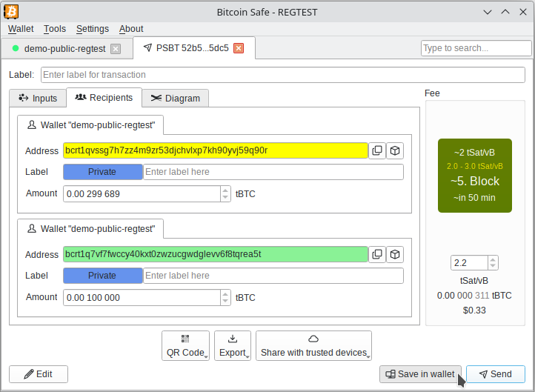Screen dimensions: 535x392
Task: Click first recipient Enter label here field
Action: tap(273, 172)
